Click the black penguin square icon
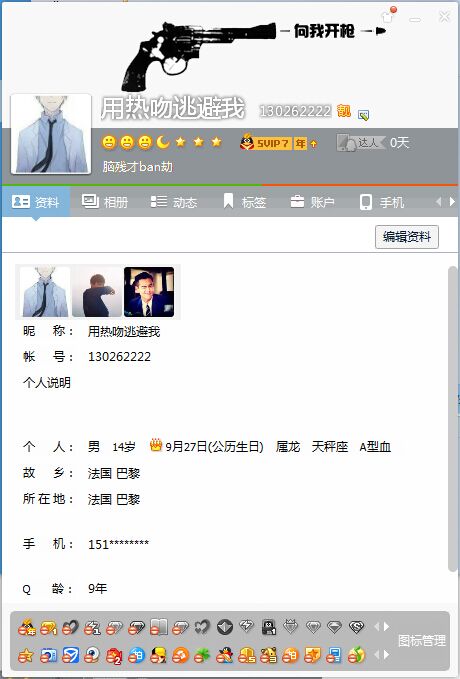The image size is (460, 679). pyautogui.click(x=269, y=627)
